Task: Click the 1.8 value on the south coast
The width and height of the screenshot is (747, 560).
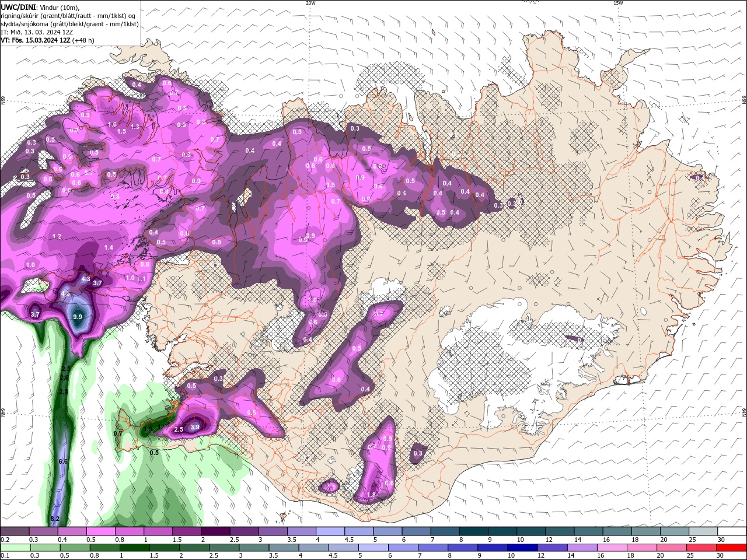Action: 371,495
